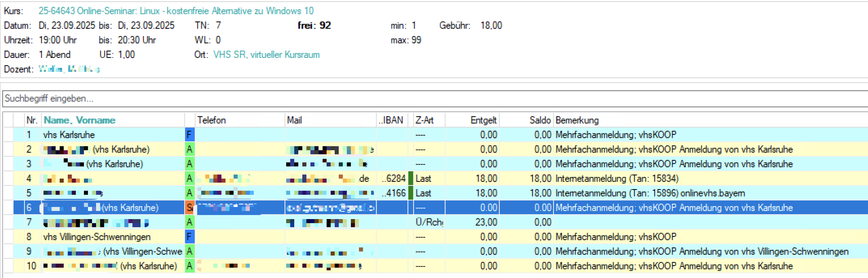Screen dimensions: 868x278
Task: Click the blurred mail address in row 6
Action: (330, 208)
